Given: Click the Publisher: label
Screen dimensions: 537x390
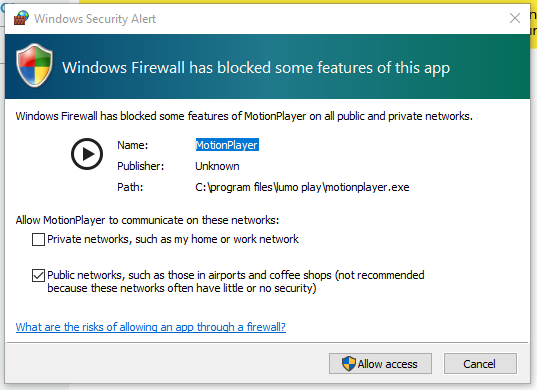Looking at the screenshot, I should pos(140,166).
